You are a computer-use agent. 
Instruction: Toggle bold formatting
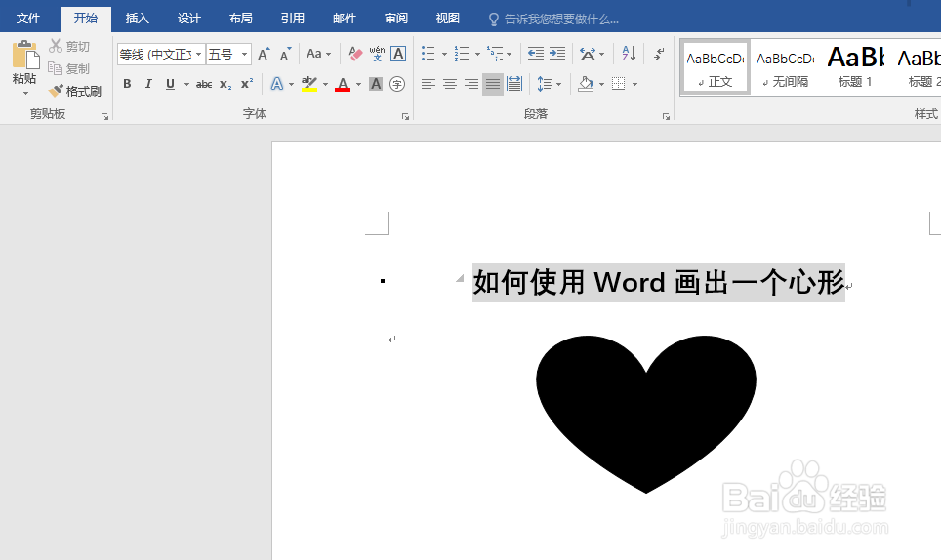coord(127,84)
